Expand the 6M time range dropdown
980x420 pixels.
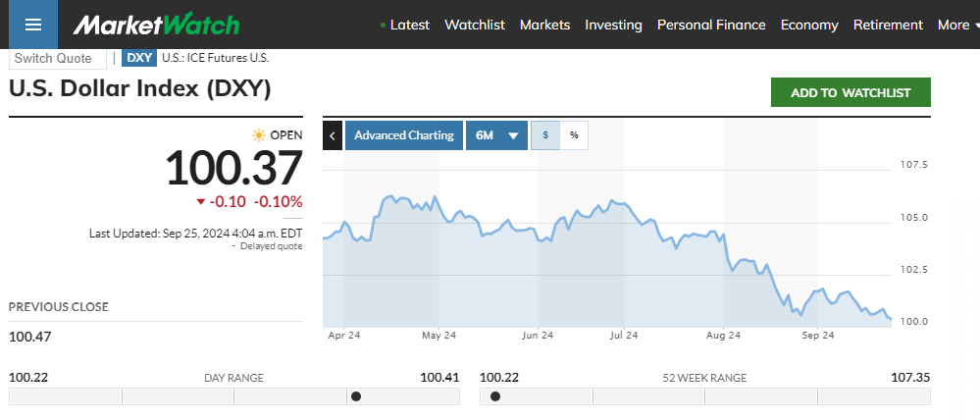pyautogui.click(x=495, y=135)
